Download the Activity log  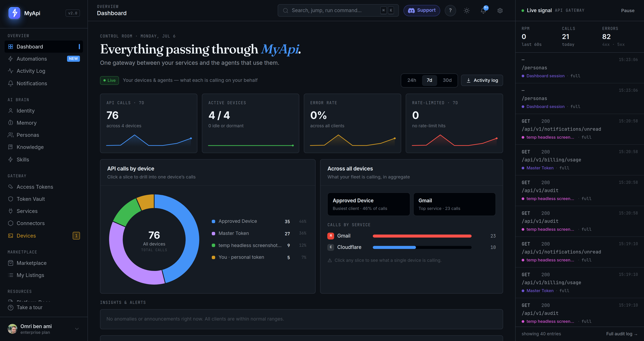(482, 80)
